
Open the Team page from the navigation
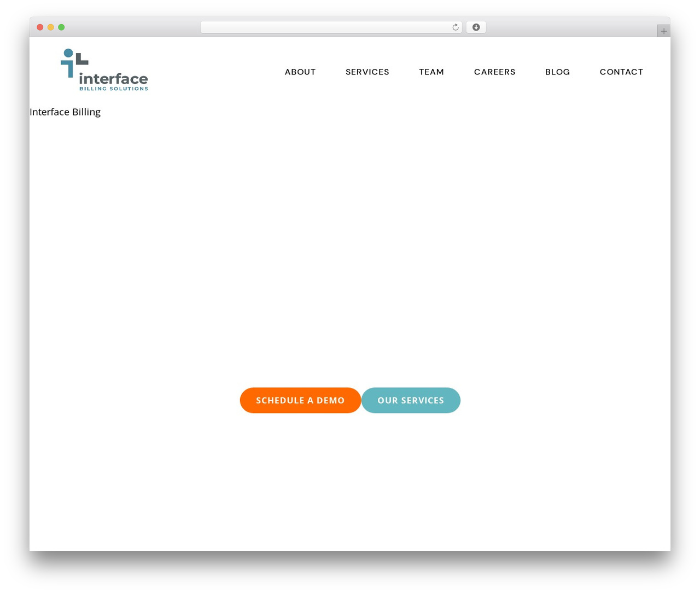pos(431,72)
